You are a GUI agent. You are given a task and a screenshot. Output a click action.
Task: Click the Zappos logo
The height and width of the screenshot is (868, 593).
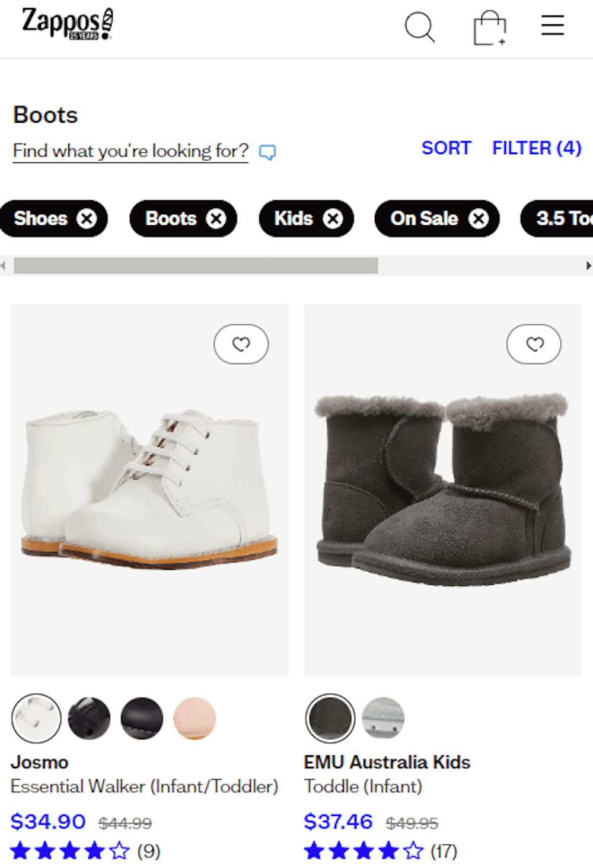(64, 24)
